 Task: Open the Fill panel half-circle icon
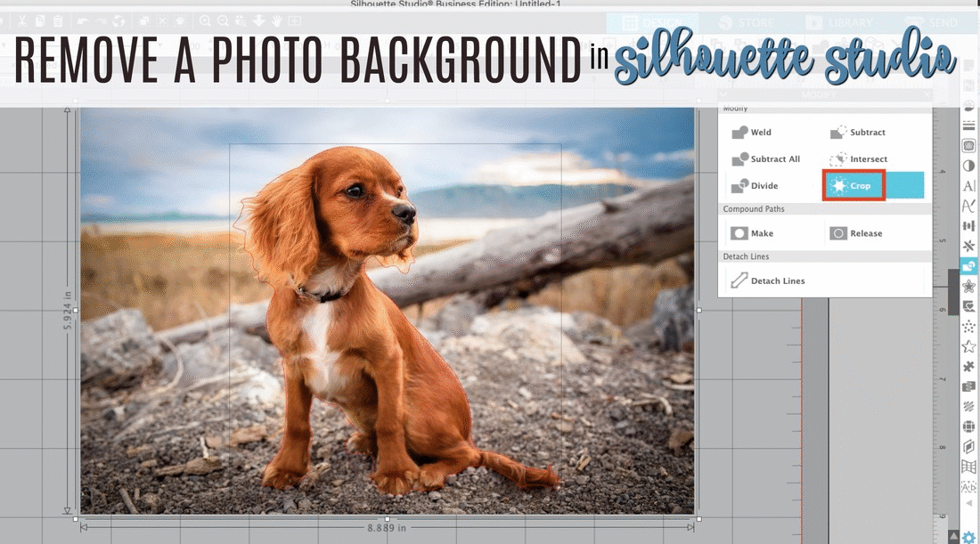[x=968, y=166]
